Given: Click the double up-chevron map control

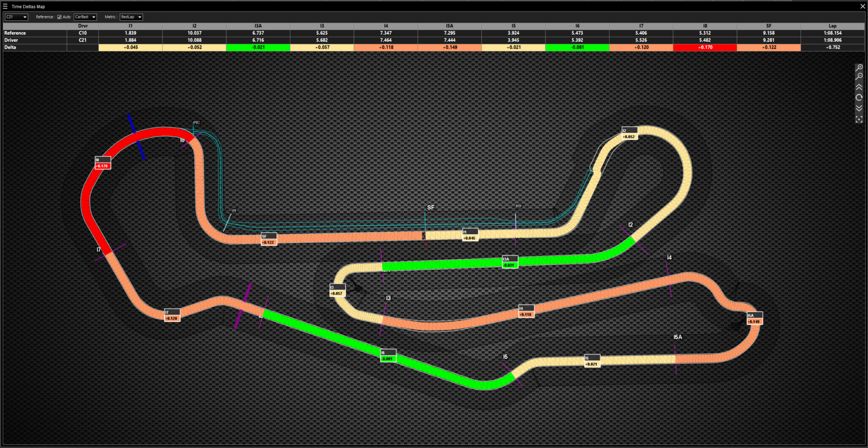Looking at the screenshot, I should coord(859,87).
